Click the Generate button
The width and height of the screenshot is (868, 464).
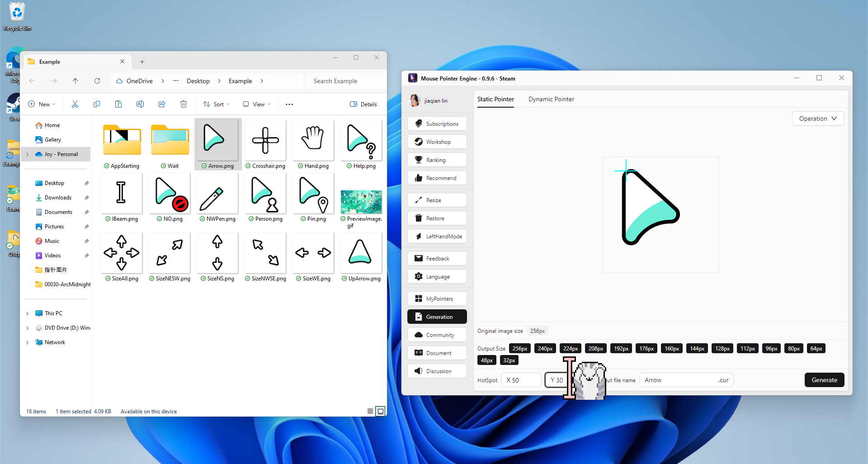click(824, 380)
